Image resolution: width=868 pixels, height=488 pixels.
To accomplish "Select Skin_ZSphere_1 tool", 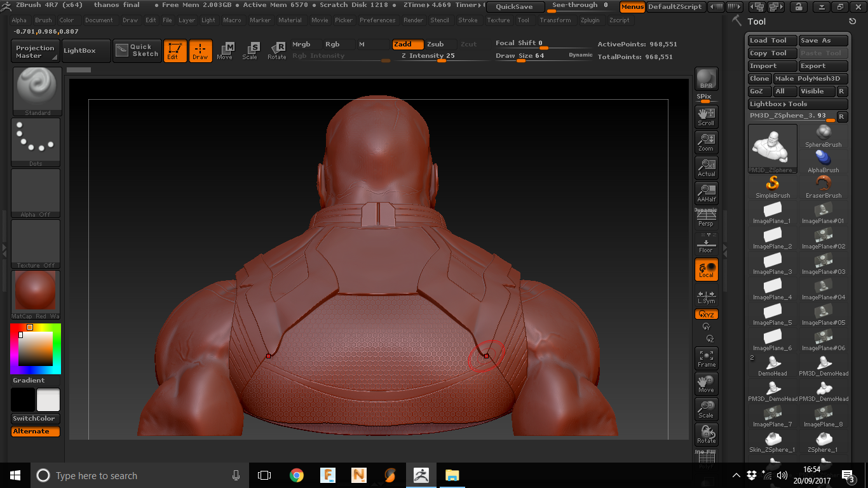I will coord(773,441).
